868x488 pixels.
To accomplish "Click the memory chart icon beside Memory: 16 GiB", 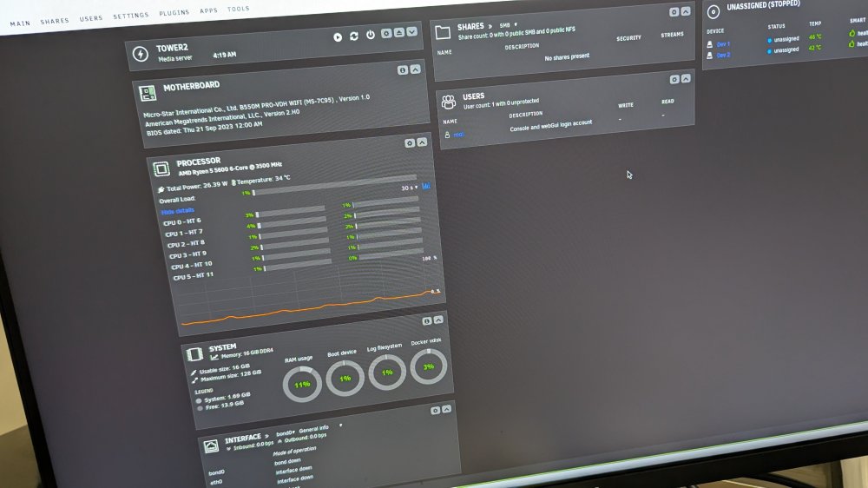I will click(214, 357).
